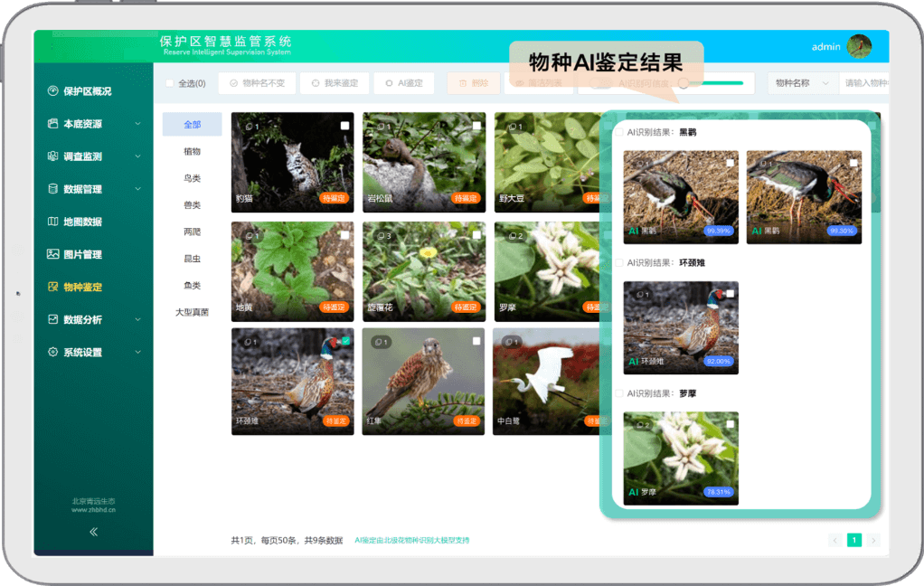
Task: Click the 数据管理 database icon
Action: point(53,189)
